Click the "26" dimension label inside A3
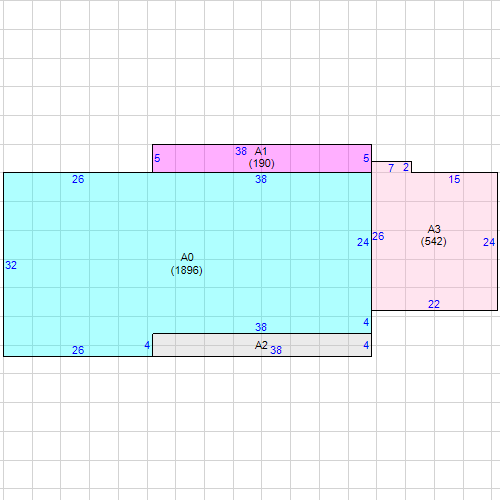Viewport: 500px width, 500px height. click(378, 236)
